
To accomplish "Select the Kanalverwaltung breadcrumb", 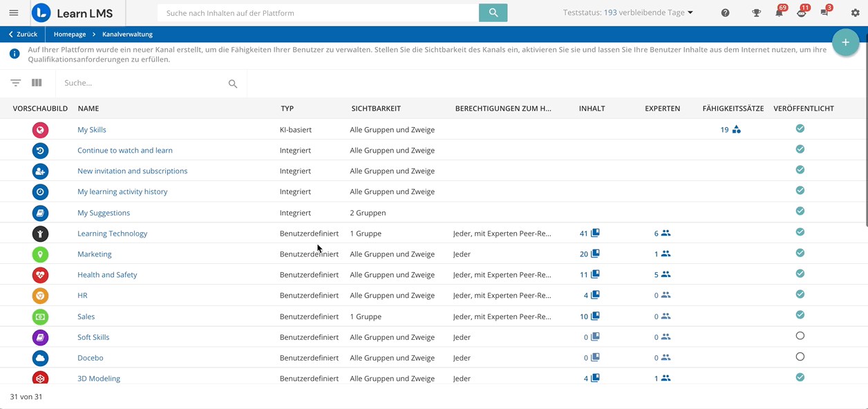I will pyautogui.click(x=127, y=35).
